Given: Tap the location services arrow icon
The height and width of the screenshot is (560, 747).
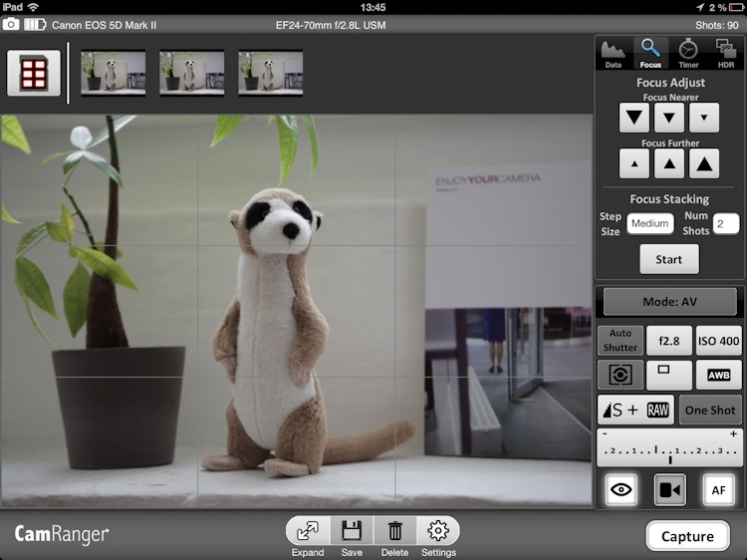Looking at the screenshot, I should tap(700, 7).
